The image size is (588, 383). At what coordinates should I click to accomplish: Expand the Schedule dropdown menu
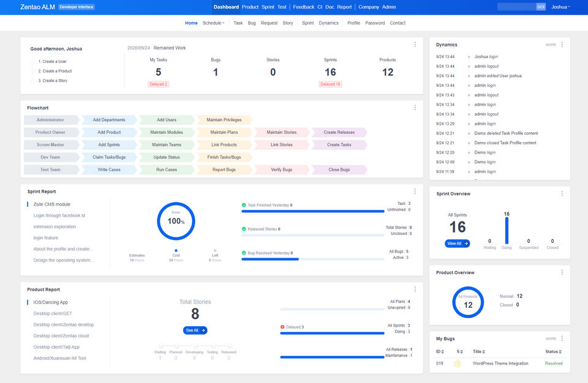pyautogui.click(x=213, y=23)
